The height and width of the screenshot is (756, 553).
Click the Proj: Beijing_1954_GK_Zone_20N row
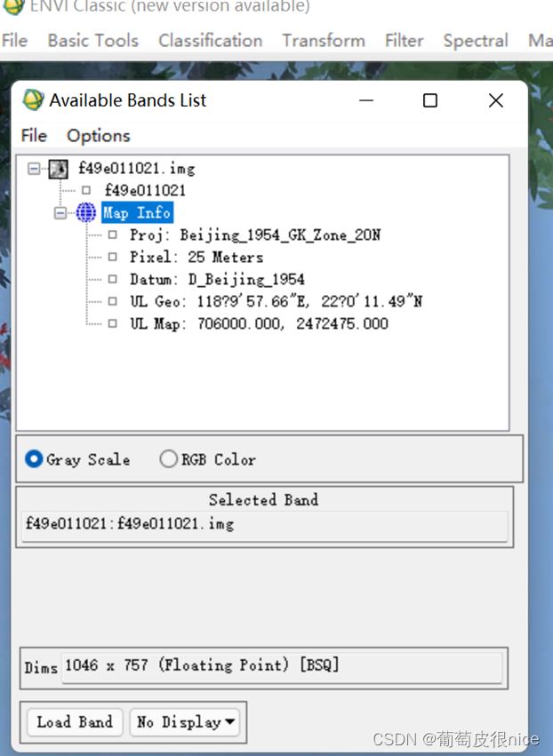(255, 235)
